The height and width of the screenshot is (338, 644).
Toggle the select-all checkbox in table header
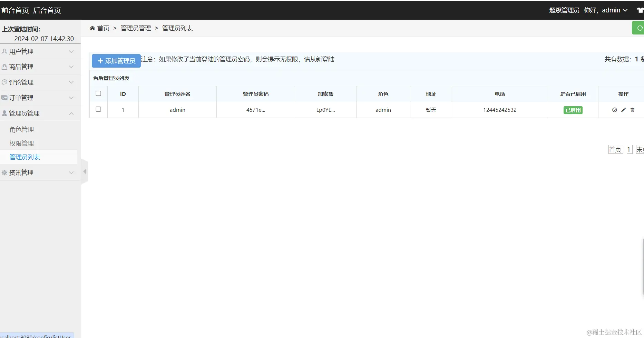(98, 93)
